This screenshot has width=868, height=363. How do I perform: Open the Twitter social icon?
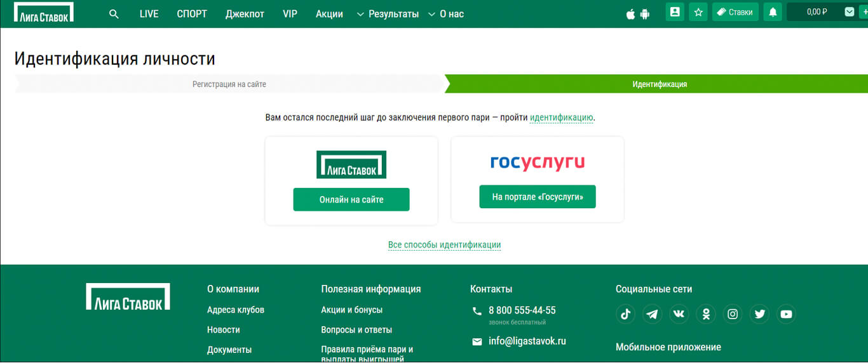(x=759, y=314)
